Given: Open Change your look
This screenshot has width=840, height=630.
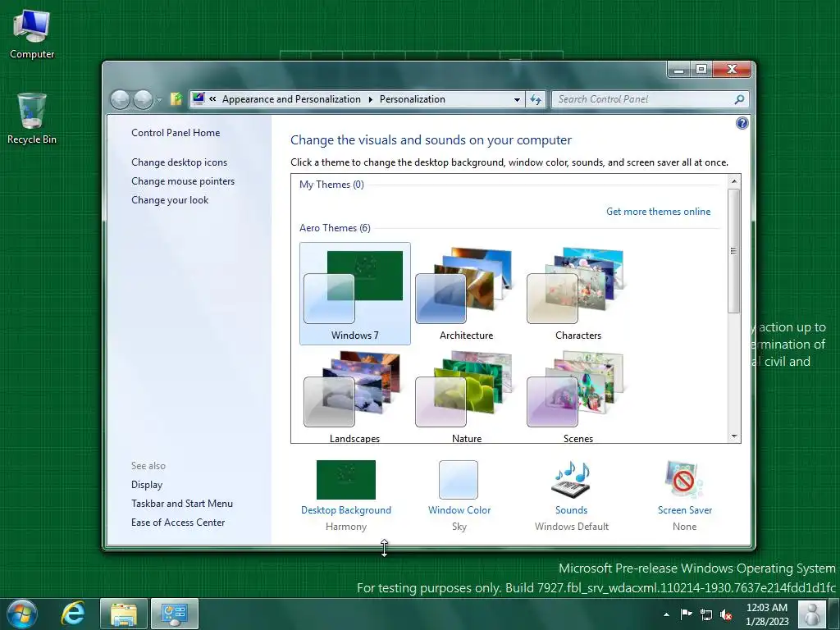Looking at the screenshot, I should coord(170,200).
